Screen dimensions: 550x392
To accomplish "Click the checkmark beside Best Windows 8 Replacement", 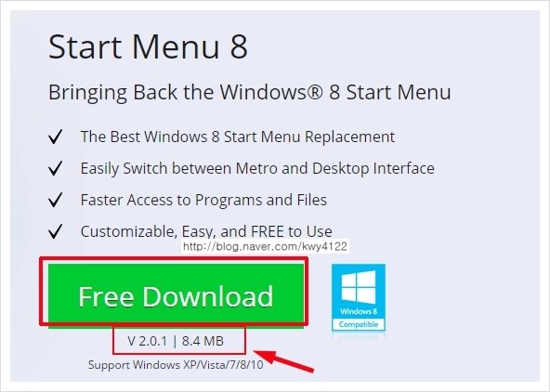I will [56, 137].
